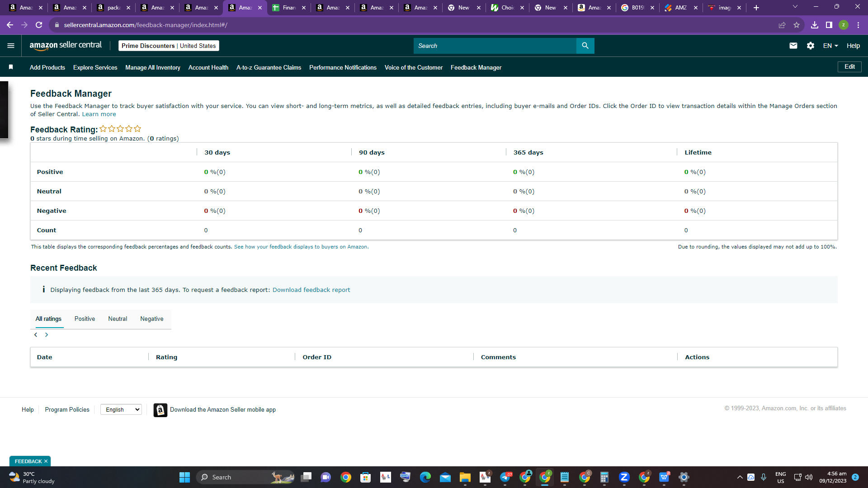Focus the Seller Central search field
The height and width of the screenshot is (488, 868).
tap(495, 46)
